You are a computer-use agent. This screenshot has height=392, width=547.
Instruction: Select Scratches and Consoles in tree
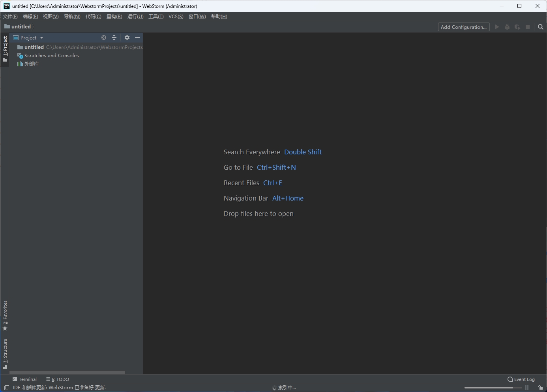[x=51, y=55]
